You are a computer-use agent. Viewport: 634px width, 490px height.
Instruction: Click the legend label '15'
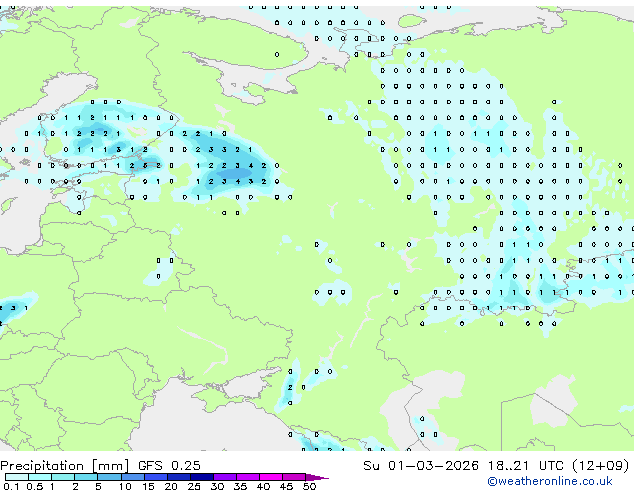[148, 486]
